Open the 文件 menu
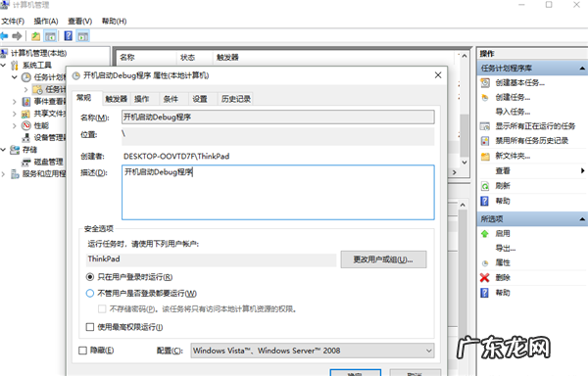Viewport: 588px width, 376px height. tap(13, 21)
